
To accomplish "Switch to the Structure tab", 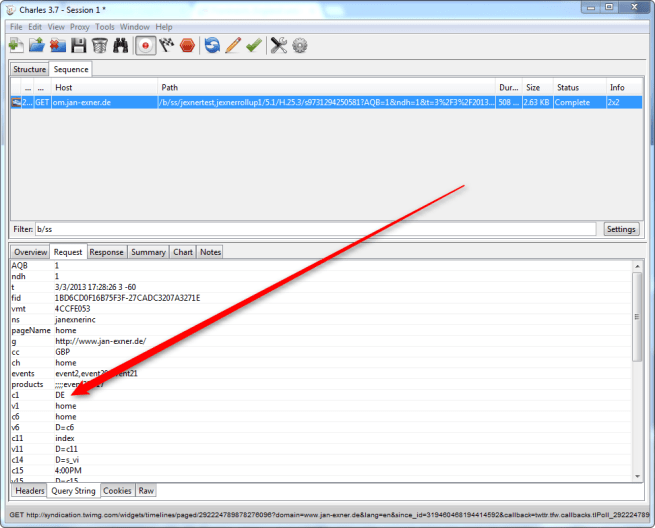I will 29,69.
